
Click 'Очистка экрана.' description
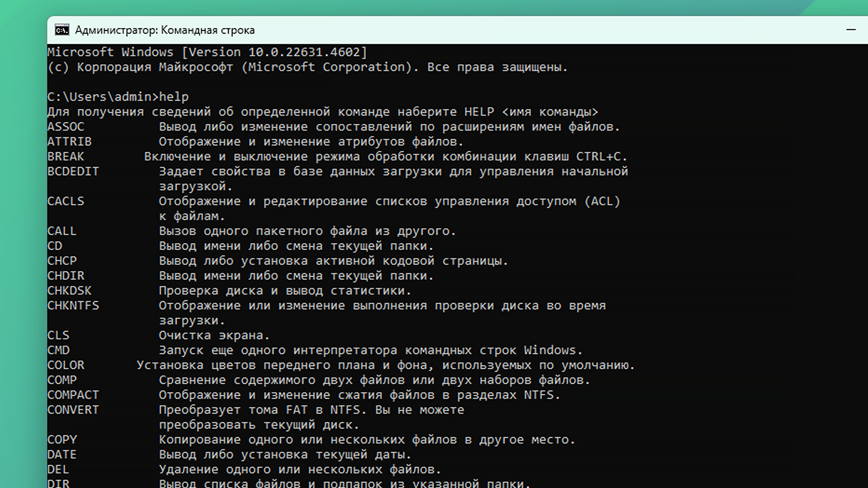[x=214, y=335]
